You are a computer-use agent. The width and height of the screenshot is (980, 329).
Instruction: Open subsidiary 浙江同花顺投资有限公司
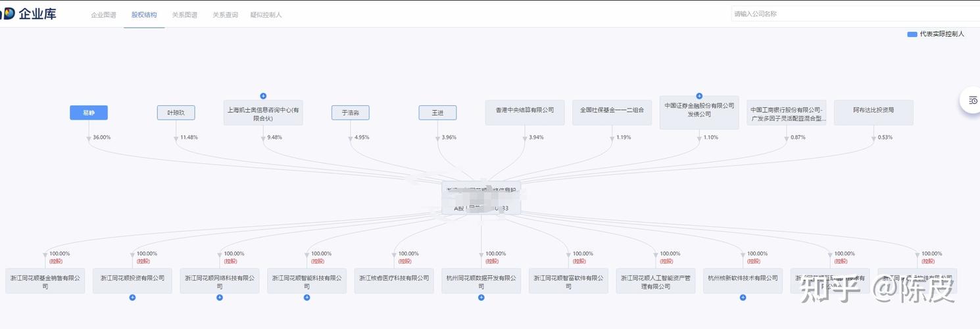coord(132,281)
